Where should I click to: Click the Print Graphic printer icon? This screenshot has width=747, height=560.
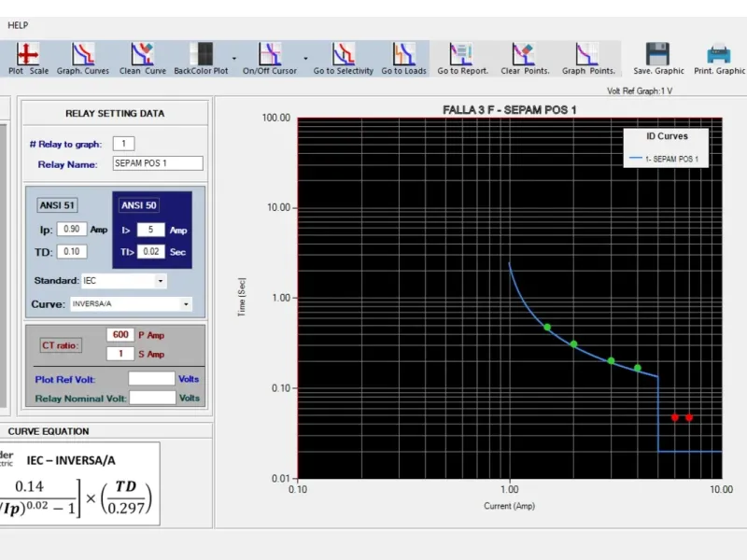point(719,54)
